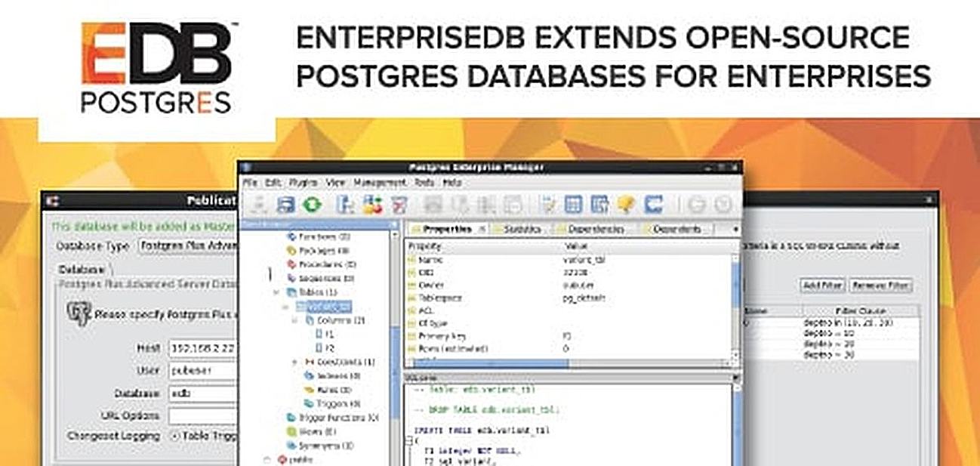Open the SQL pane dropdown arrow
980x466 pixels.
[735, 377]
